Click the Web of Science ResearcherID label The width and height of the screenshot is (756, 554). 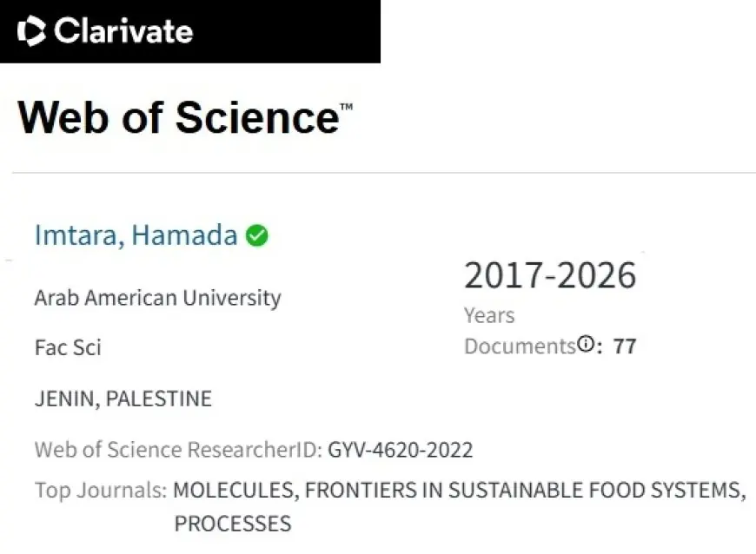coord(178,450)
